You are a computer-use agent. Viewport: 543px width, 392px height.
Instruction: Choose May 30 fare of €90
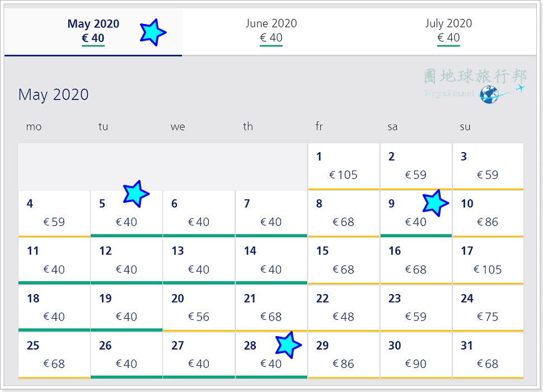pos(415,355)
